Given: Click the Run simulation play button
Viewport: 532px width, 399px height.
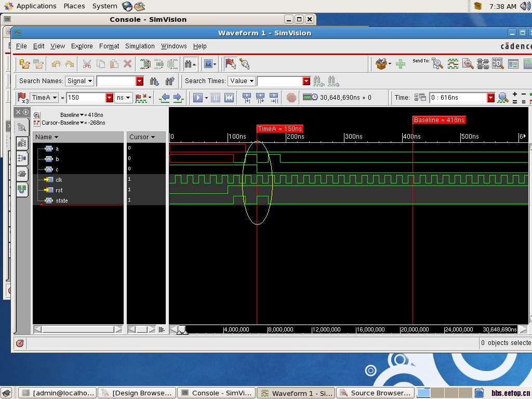Looking at the screenshot, I should [x=197, y=98].
